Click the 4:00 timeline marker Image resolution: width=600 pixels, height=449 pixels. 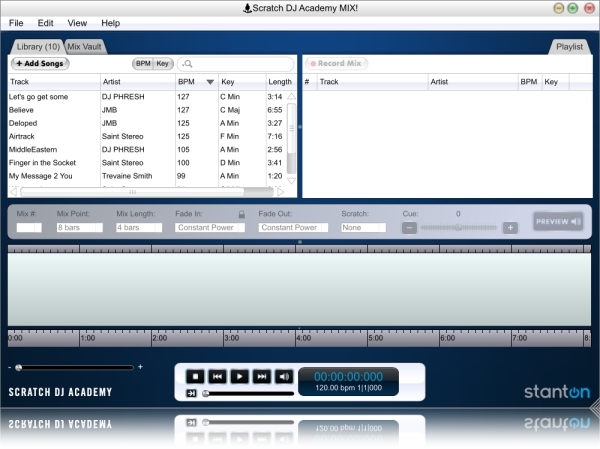pyautogui.click(x=304, y=338)
